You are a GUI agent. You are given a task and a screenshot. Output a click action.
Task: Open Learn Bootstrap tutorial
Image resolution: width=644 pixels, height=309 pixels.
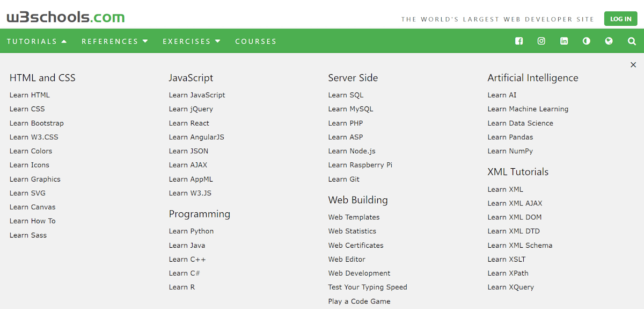(36, 123)
